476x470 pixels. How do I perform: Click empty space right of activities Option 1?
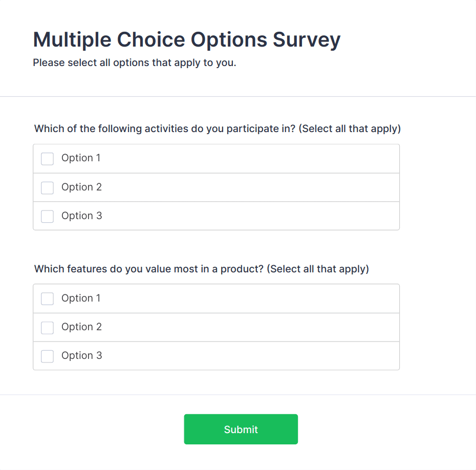[x=256, y=159]
